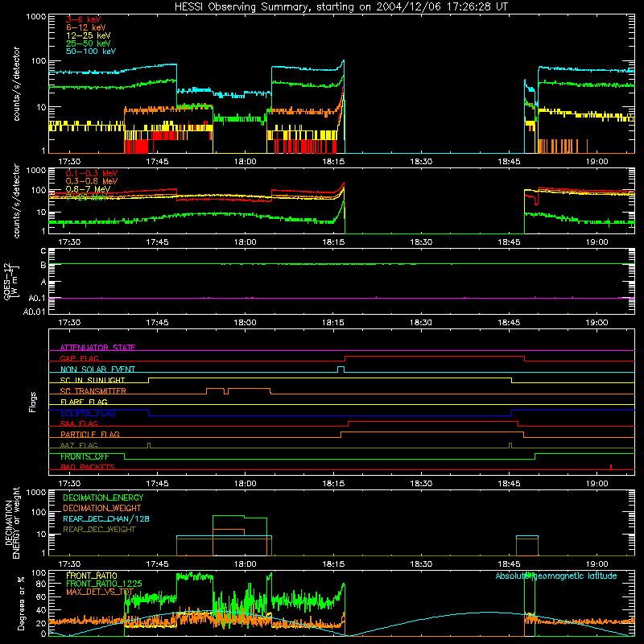This screenshot has height=644, width=644.
Task: Click the 17:30 tick label under Flags panel
Action: 69,484
